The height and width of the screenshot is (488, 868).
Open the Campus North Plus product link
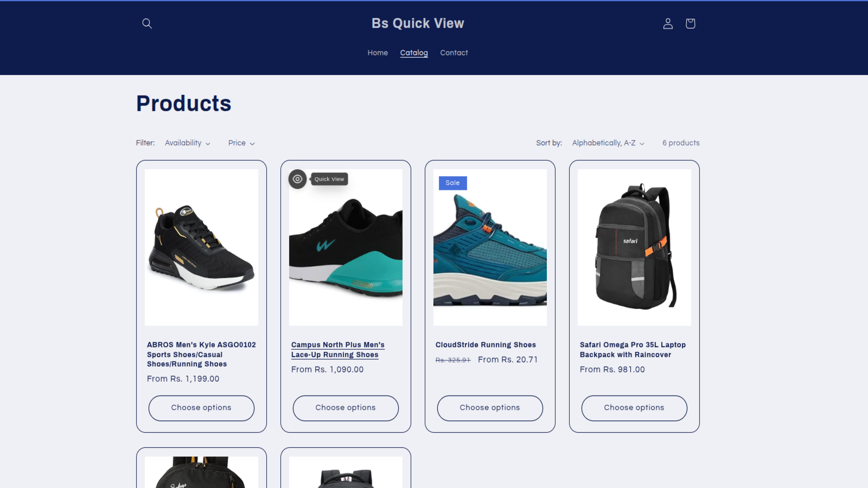337,350
